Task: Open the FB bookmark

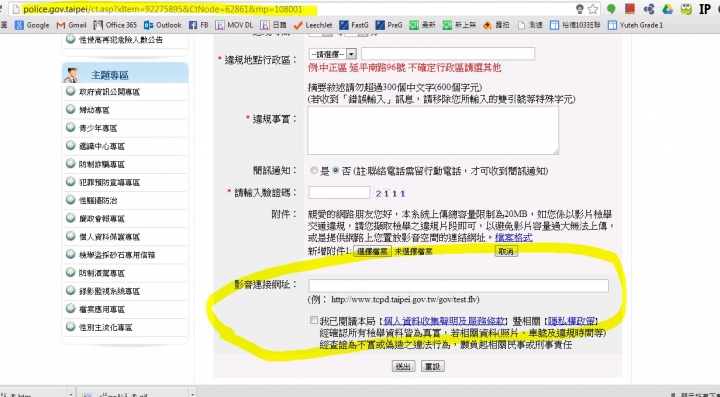Action: coord(198,25)
